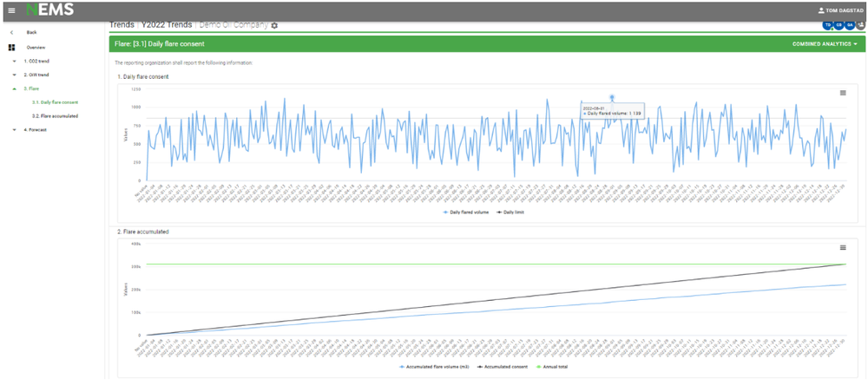The width and height of the screenshot is (868, 385).
Task: Click the Y2022 Trends breadcrumb
Action: coord(167,25)
